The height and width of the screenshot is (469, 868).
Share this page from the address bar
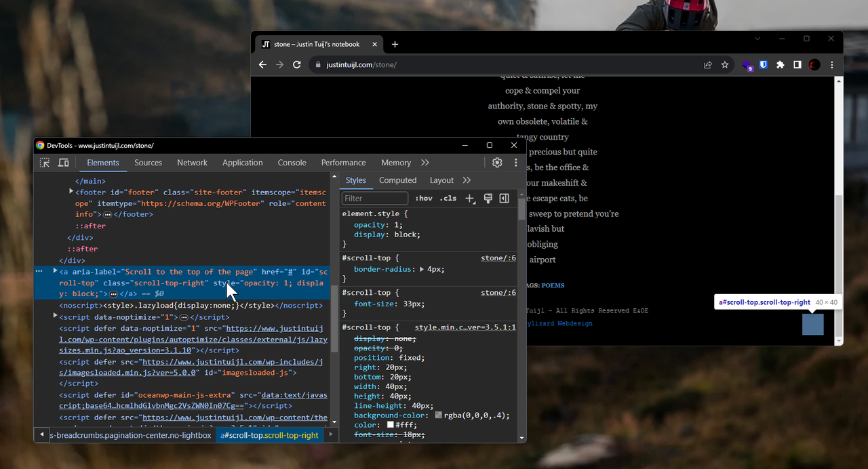point(708,65)
